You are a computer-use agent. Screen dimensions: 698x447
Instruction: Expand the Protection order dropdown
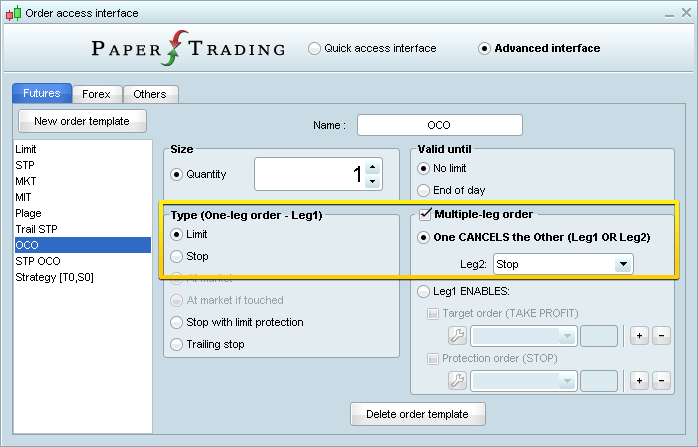pyautogui.click(x=568, y=380)
